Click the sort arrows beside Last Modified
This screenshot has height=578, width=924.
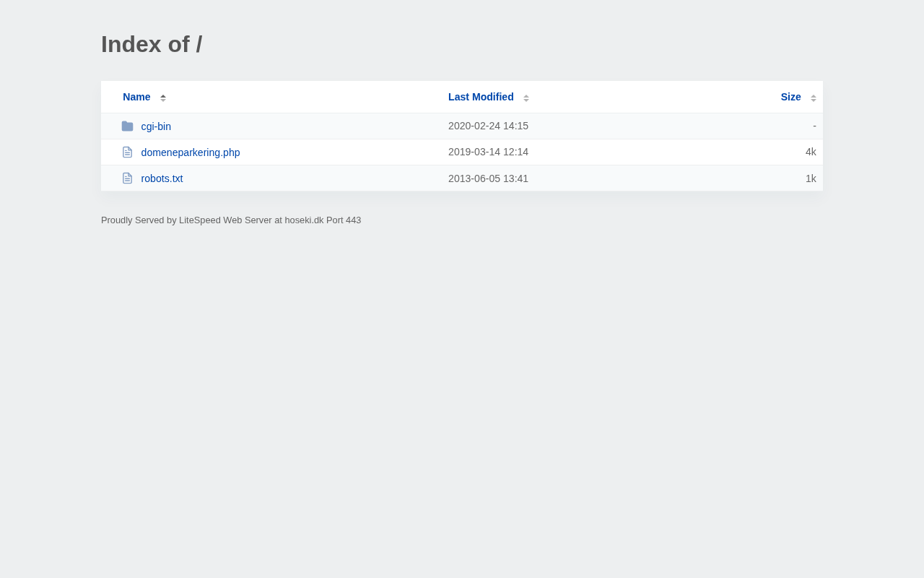click(526, 98)
